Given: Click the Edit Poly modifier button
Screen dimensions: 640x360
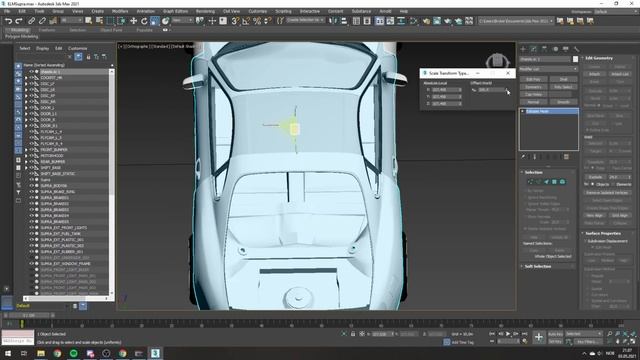Looking at the screenshot, I should click(x=533, y=79).
